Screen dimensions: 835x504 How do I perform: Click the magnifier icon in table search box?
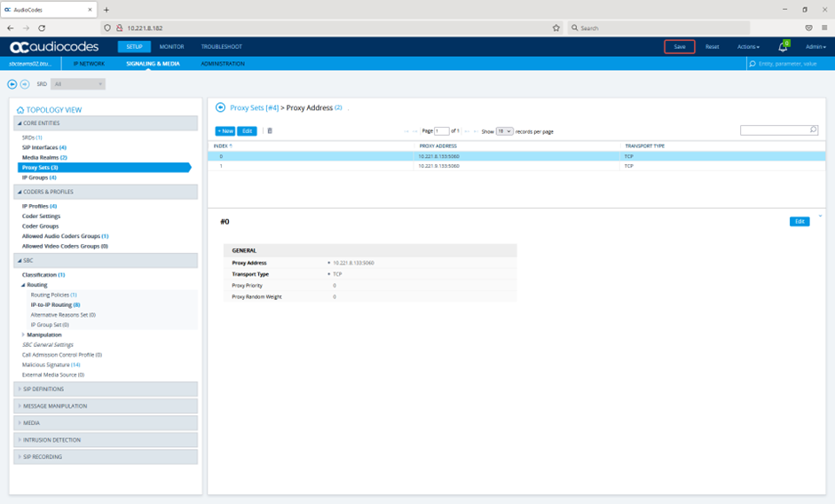click(x=813, y=130)
